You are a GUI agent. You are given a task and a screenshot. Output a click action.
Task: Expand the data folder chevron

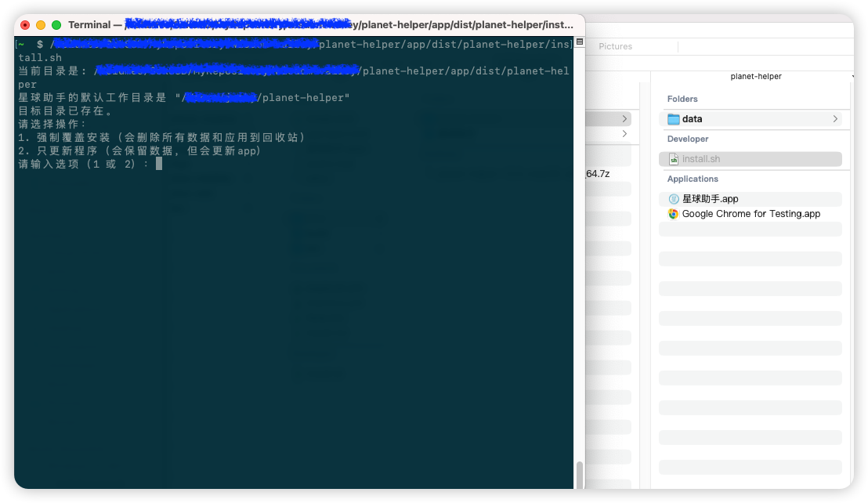point(835,119)
